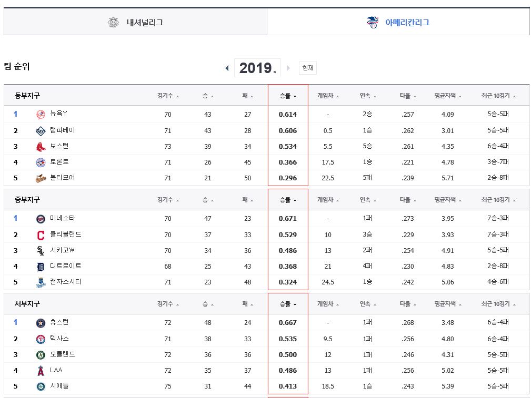Click the LA Angels logo
This screenshot has height=398, width=532.
41,371
